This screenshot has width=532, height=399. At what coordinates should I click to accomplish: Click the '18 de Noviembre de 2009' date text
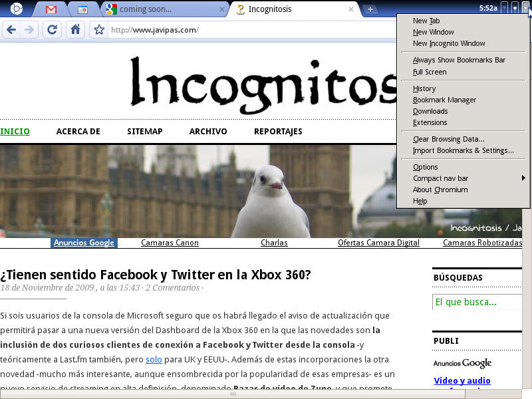[x=47, y=288]
